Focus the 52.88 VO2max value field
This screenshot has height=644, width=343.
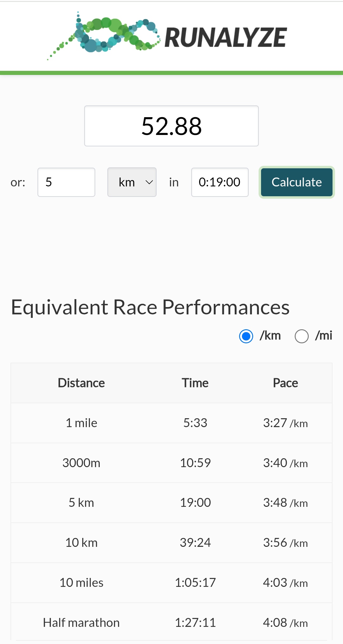pyautogui.click(x=171, y=126)
